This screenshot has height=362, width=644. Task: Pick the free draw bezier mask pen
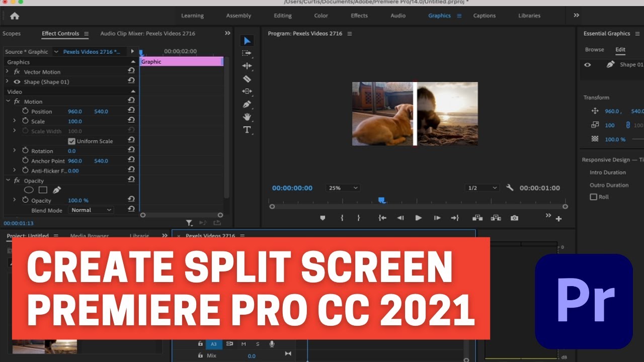[x=57, y=190]
